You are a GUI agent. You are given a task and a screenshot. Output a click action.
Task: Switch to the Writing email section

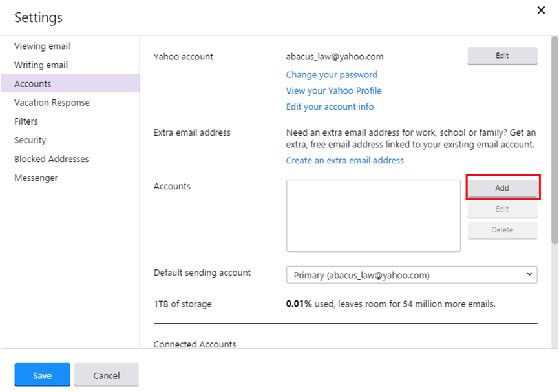click(x=41, y=65)
